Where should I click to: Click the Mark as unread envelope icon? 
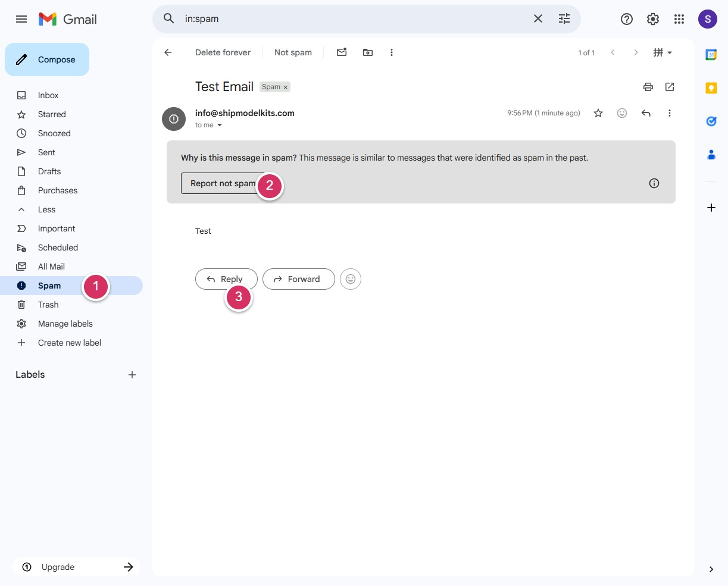point(342,52)
